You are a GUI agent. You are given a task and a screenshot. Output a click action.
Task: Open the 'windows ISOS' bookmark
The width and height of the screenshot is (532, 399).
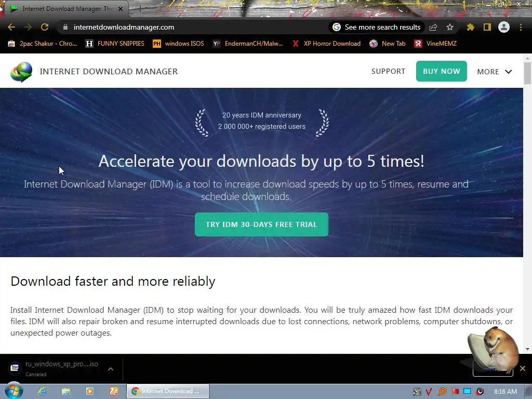pyautogui.click(x=179, y=44)
